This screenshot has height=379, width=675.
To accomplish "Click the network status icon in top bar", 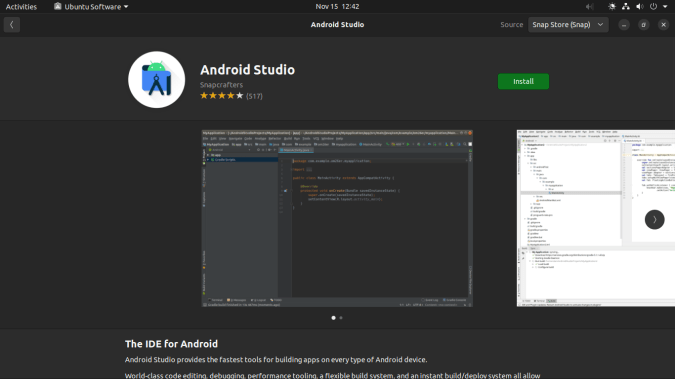I will point(625,6).
